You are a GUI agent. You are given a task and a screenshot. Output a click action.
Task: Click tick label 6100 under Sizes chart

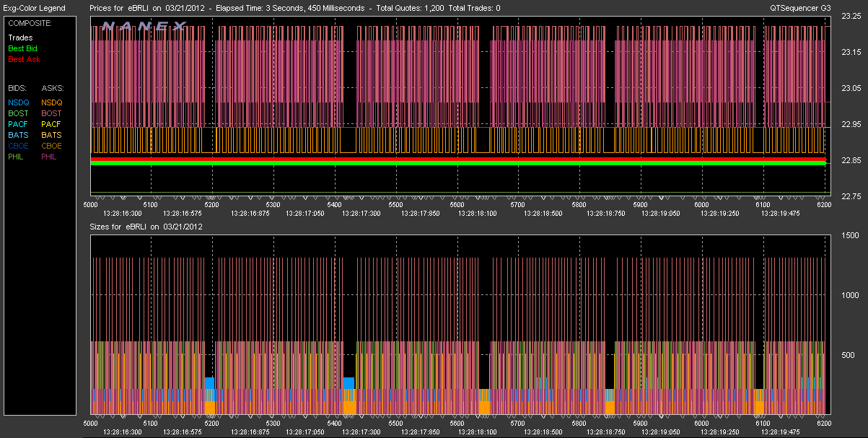[x=763, y=424]
